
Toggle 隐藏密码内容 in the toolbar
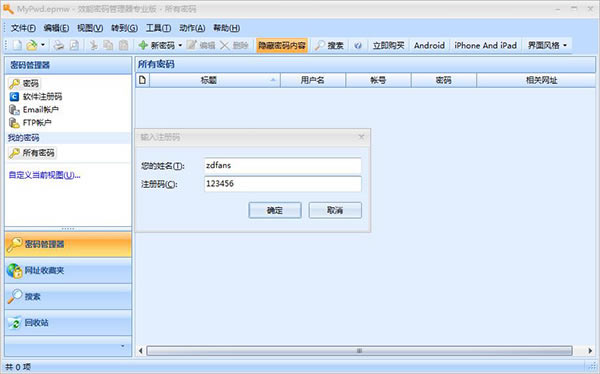point(282,46)
